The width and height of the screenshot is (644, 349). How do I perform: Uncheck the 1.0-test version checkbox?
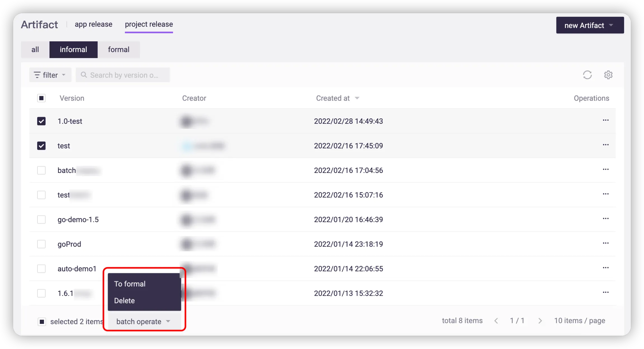(41, 121)
